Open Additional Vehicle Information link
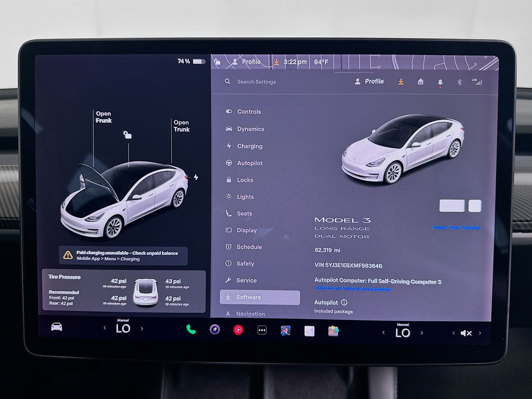Screen dimensions: 532x399 353,289
